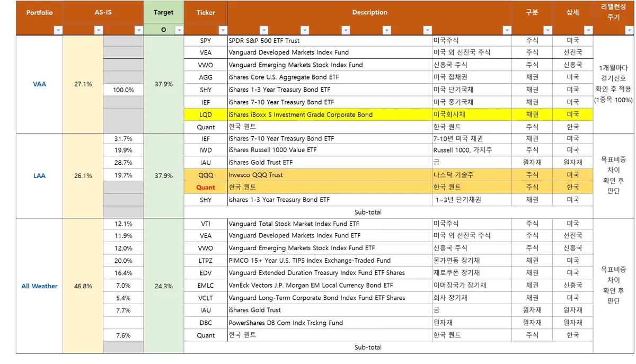Select the 7-10년 미국 채권 cell
Viewport: 636px width, 364px height.
[472, 138]
